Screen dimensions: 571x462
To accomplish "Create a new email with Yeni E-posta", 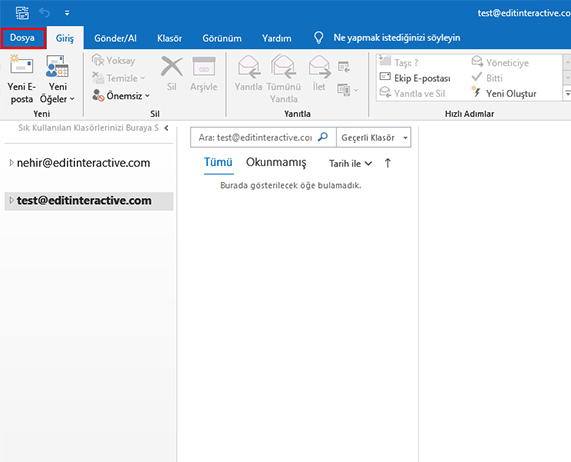I will tap(21, 79).
